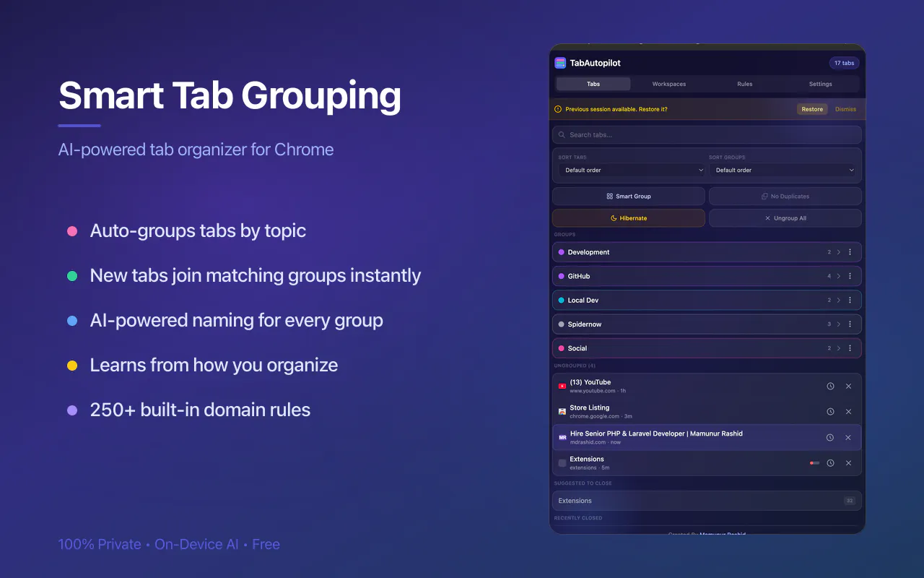Open the three-dot menu for the GitHub group
This screenshot has height=578, width=924.
pyautogui.click(x=850, y=276)
